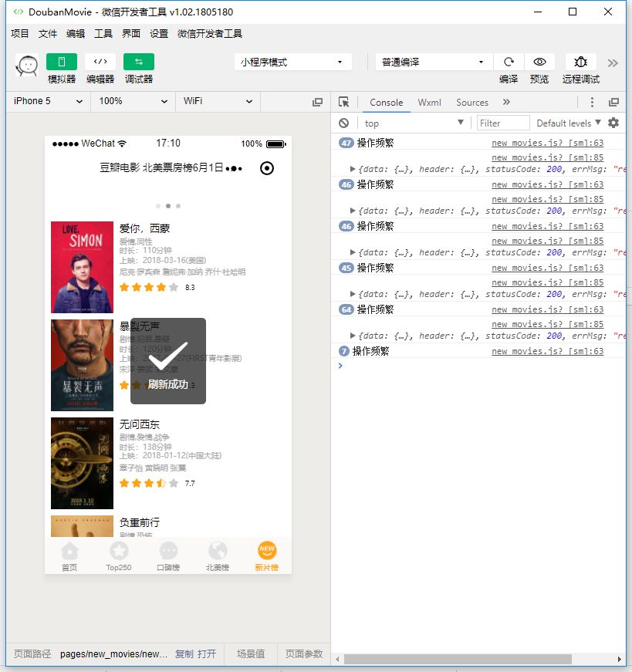This screenshot has width=632, height=672.
Task: Open the 微信开发者工具 menu
Action: 210,33
